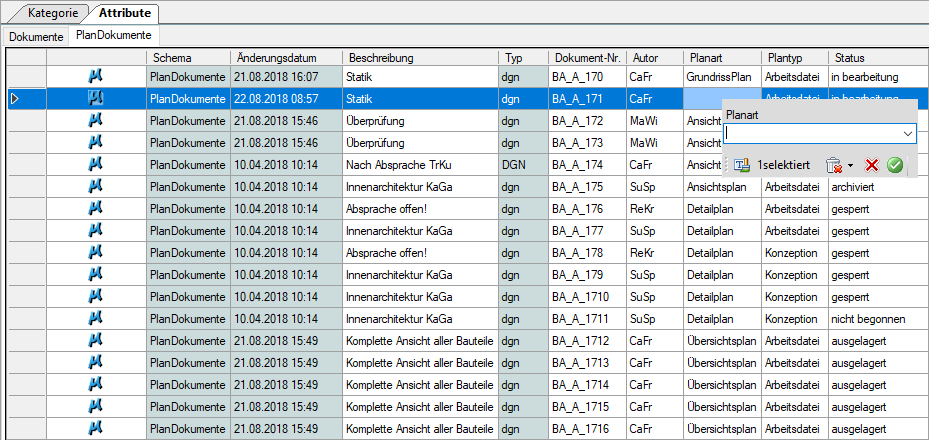Click into the Planart text input field
Screen dimensions: 929x440
click(812, 134)
